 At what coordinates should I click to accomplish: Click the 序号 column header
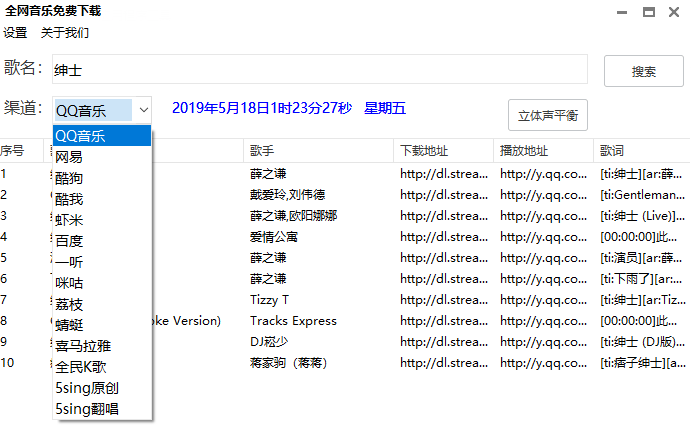(x=21, y=151)
